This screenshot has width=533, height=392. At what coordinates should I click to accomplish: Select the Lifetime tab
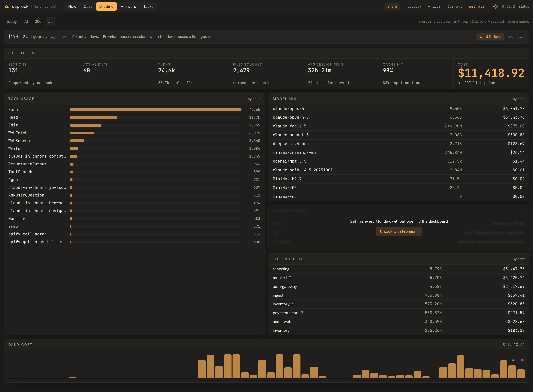pos(106,6)
